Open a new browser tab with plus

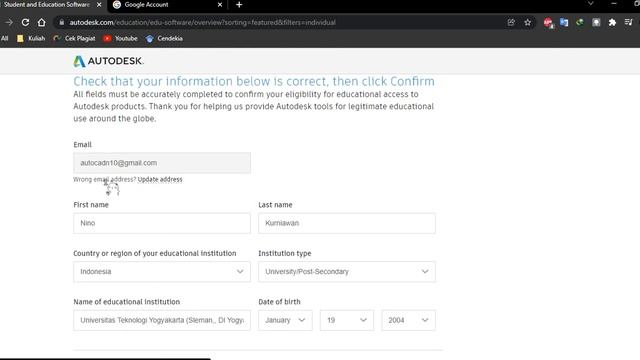(x=239, y=5)
